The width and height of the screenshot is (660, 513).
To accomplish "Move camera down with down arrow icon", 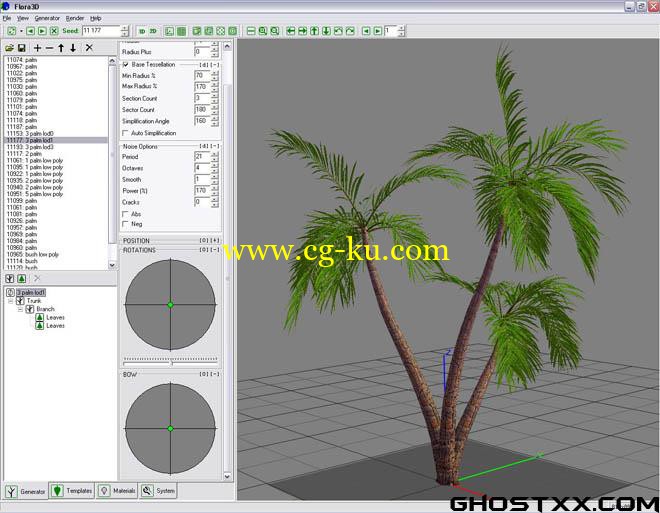I will click(x=326, y=31).
